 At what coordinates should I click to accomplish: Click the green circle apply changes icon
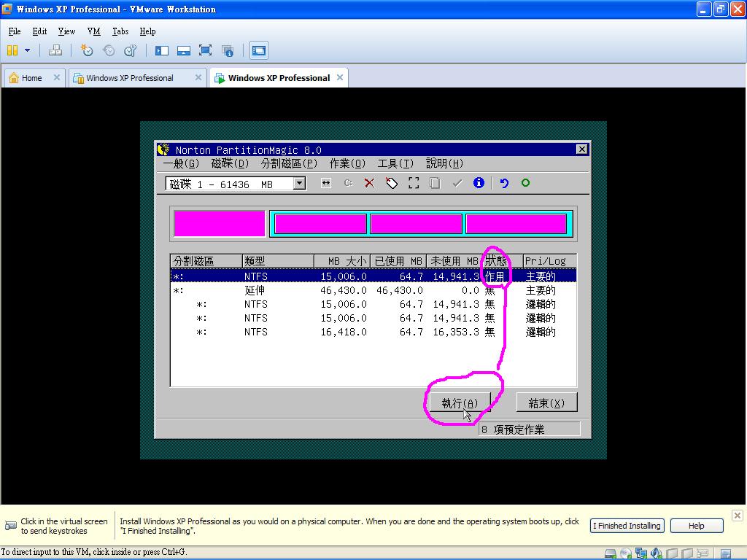coord(525,183)
